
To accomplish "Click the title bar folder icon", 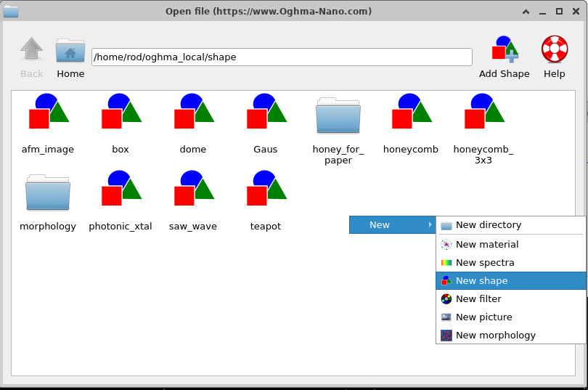I will click(11, 12).
